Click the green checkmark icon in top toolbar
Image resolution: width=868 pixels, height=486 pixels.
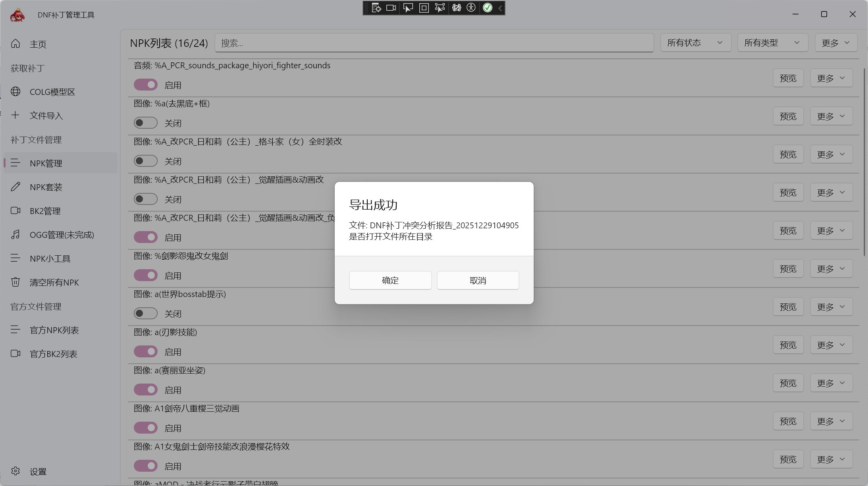488,8
